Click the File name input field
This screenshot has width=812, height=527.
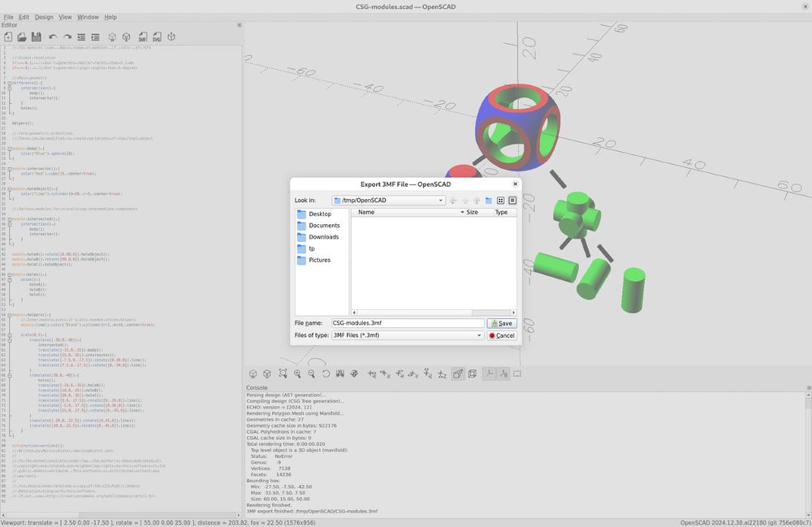pyautogui.click(x=408, y=323)
